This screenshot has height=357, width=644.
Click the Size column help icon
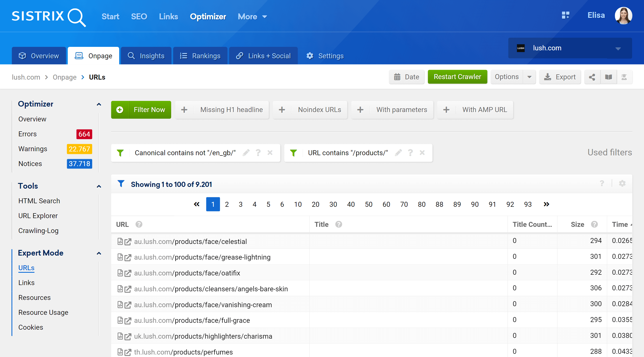[x=594, y=224]
